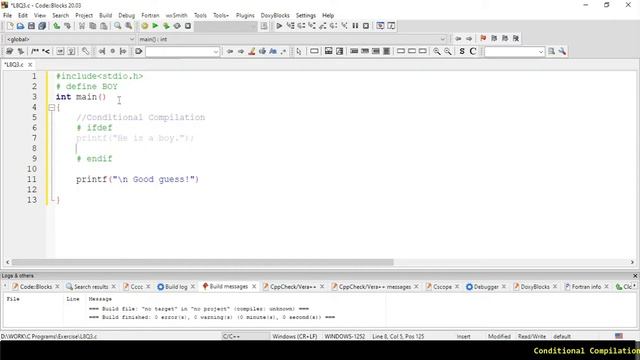Toggle bookmark with red flag icon
The height and width of the screenshot is (360, 640).
click(483, 38)
